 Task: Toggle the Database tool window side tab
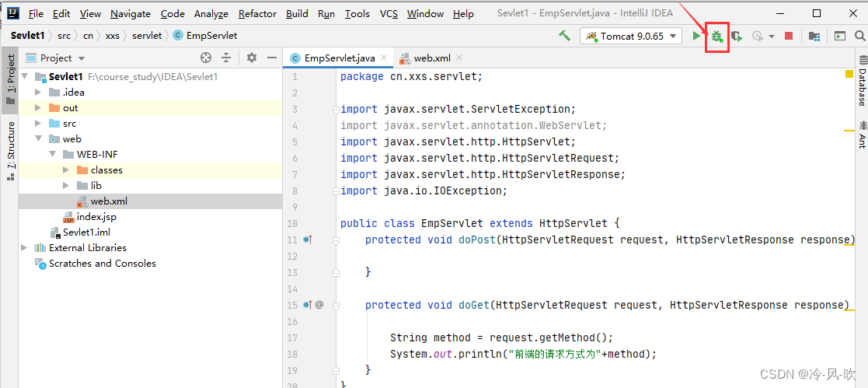coord(862,86)
